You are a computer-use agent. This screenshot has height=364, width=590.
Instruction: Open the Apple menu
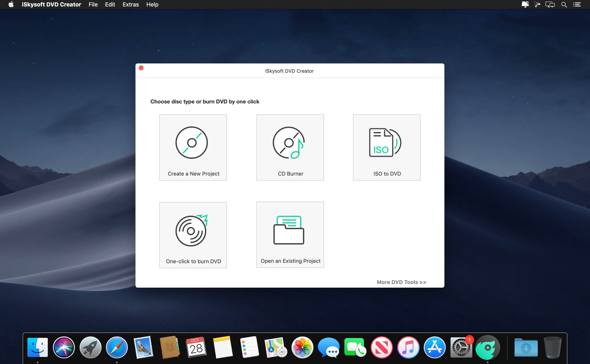pos(11,4)
